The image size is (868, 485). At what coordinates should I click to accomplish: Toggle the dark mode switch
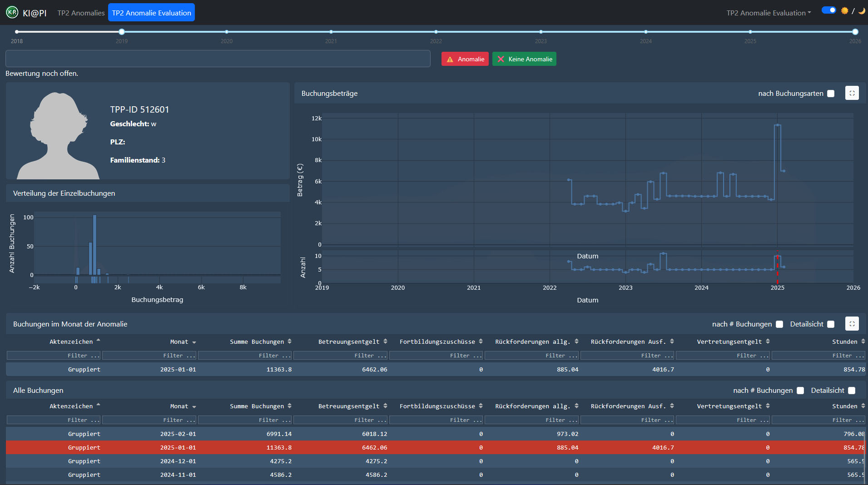click(829, 10)
